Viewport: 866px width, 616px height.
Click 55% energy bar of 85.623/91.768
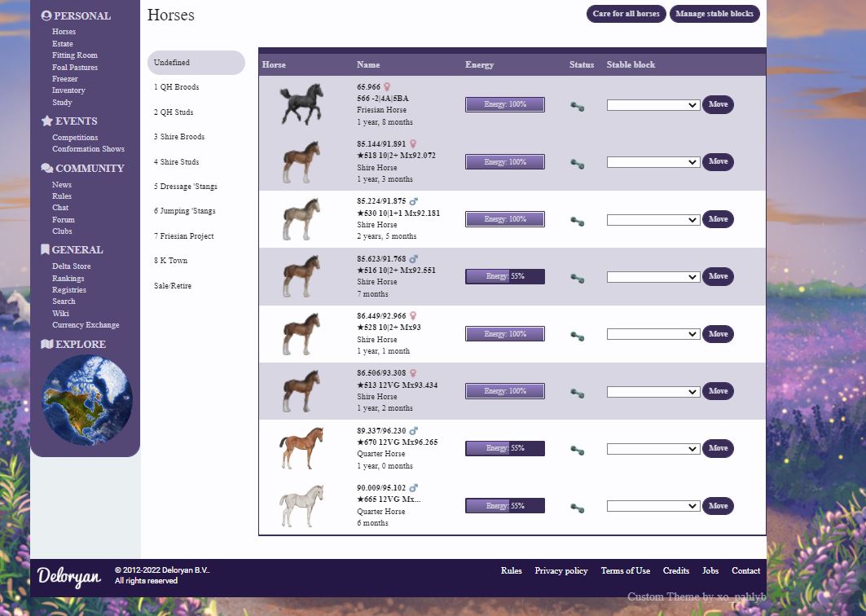505,276
